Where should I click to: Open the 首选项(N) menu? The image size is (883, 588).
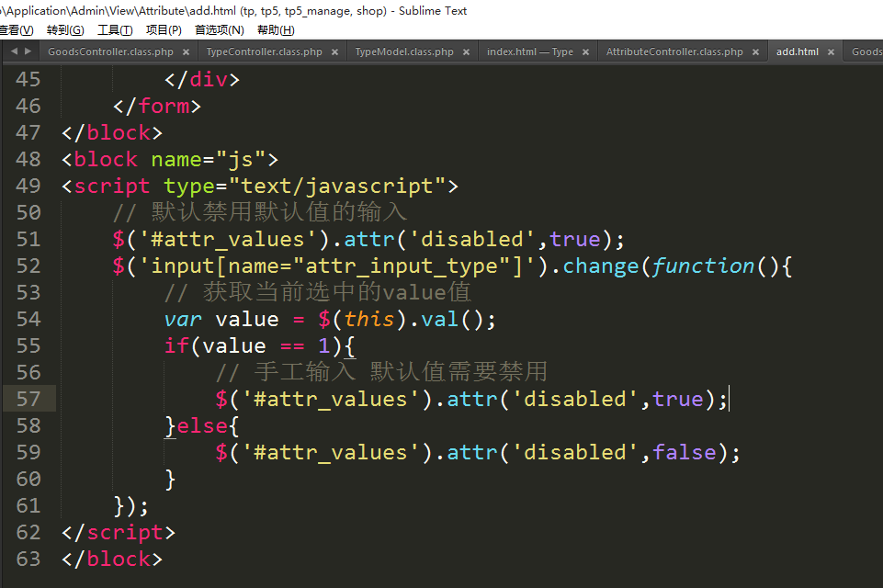coord(219,30)
